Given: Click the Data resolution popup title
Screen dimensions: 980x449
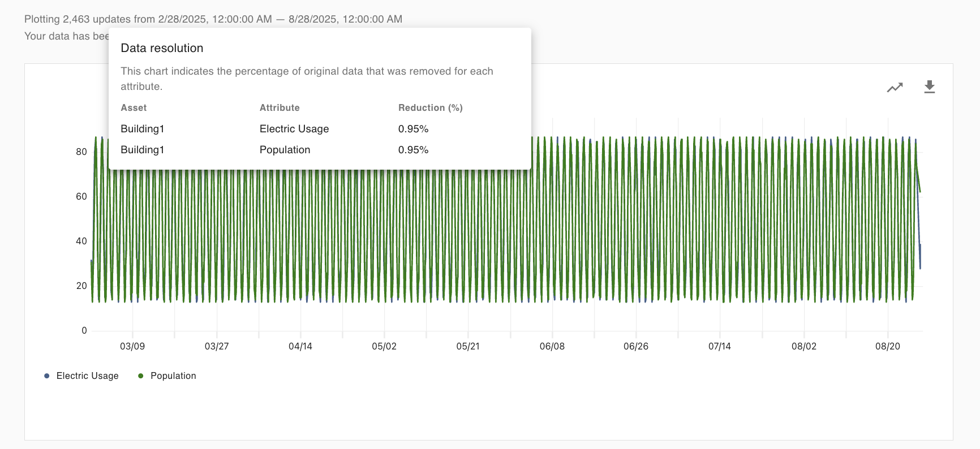Looking at the screenshot, I should tap(162, 48).
